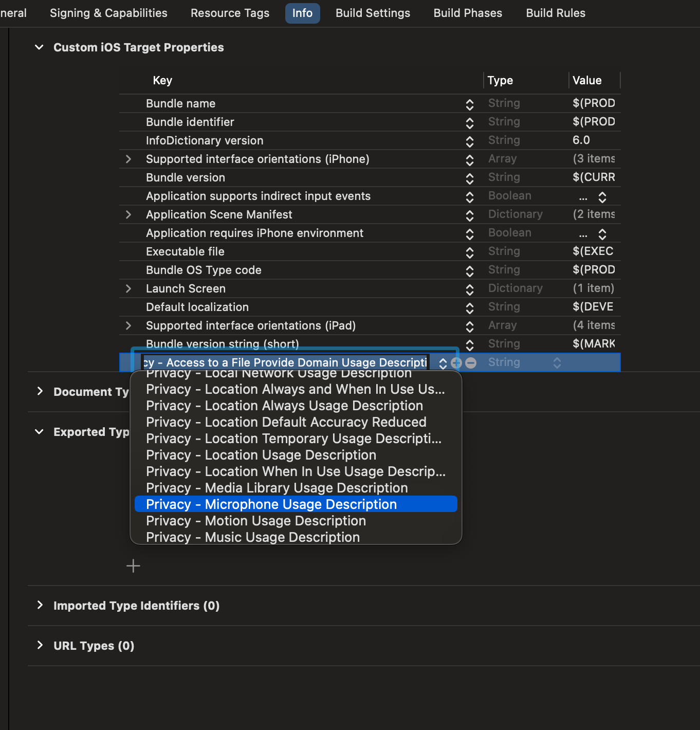Viewport: 700px width, 730px height.
Task: Click the Key column header
Action: coord(162,80)
